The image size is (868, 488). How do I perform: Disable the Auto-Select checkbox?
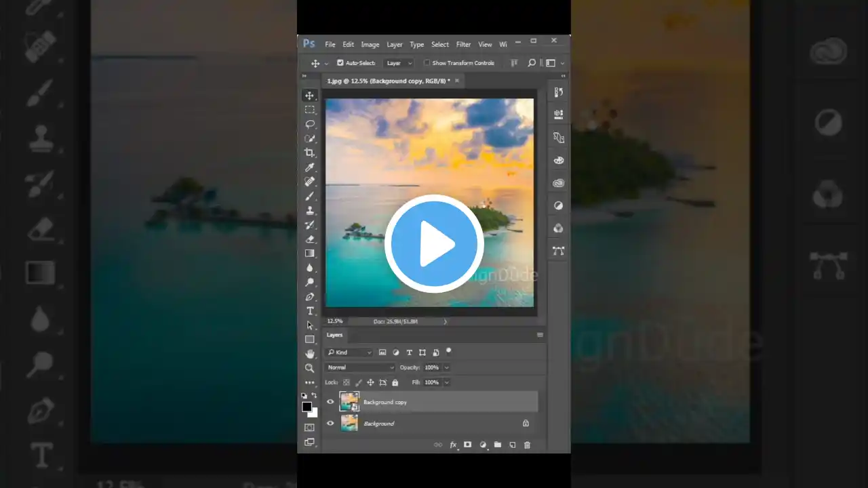click(340, 63)
